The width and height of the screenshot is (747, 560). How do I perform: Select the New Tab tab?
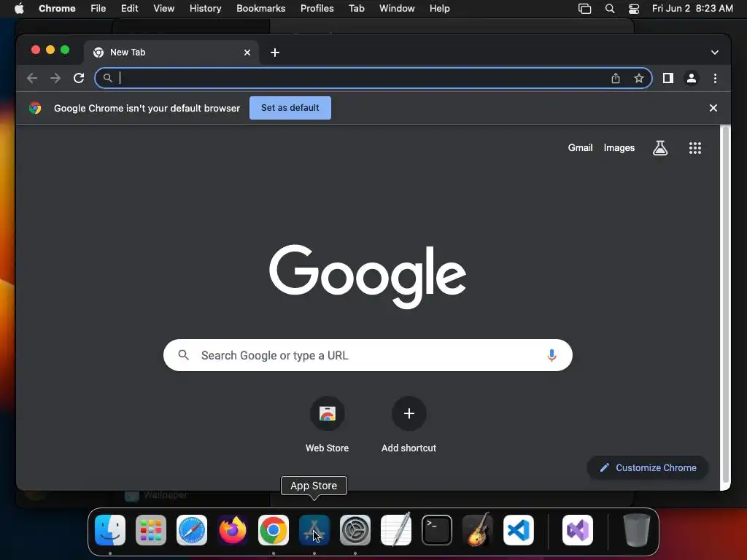(171, 52)
